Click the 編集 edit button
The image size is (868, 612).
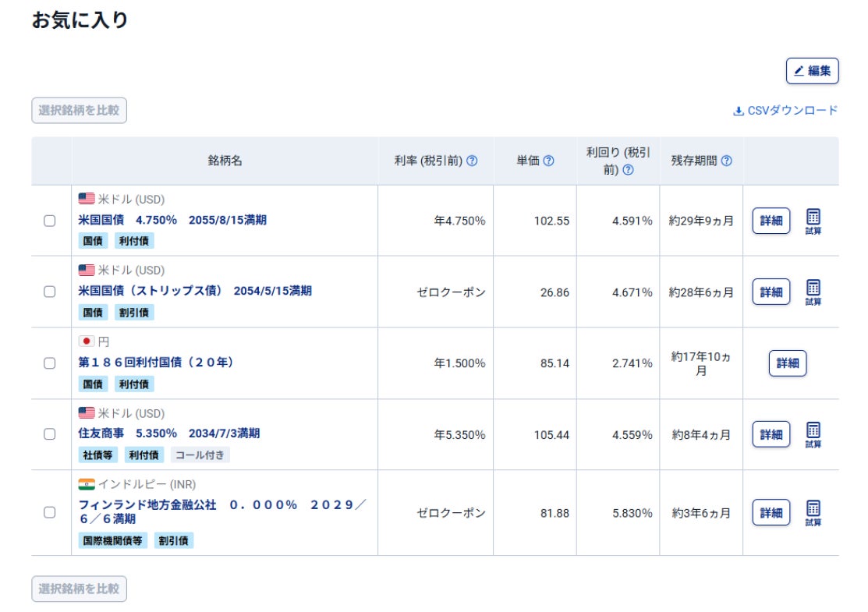point(812,71)
